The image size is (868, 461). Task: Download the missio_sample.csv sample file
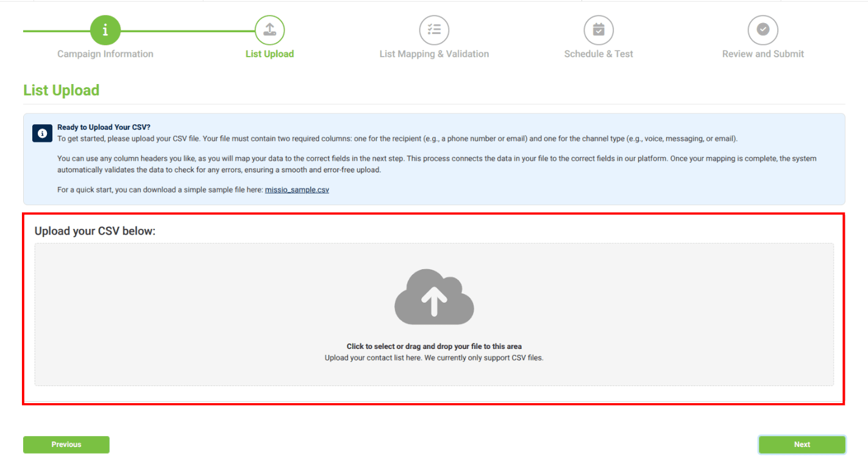tap(297, 190)
